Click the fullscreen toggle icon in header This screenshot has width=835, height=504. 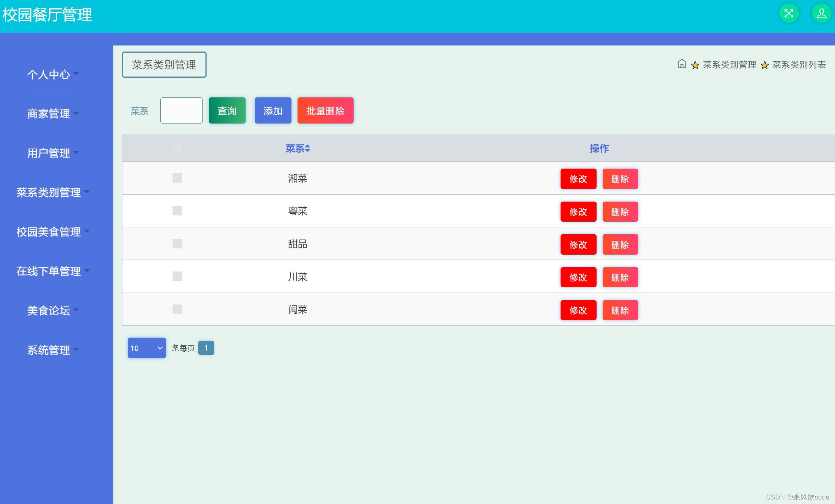(x=789, y=14)
